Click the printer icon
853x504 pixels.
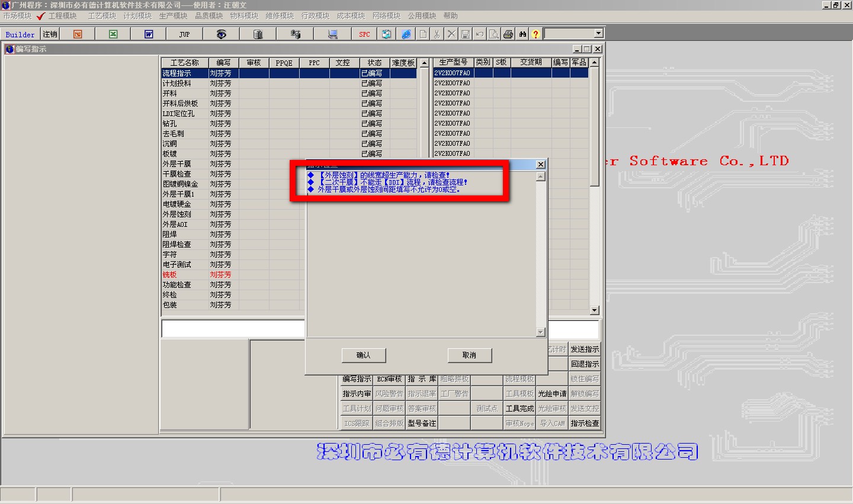point(508,34)
